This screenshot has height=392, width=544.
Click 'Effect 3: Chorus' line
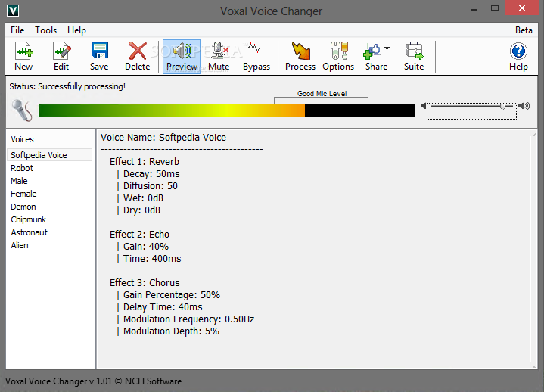click(x=145, y=283)
